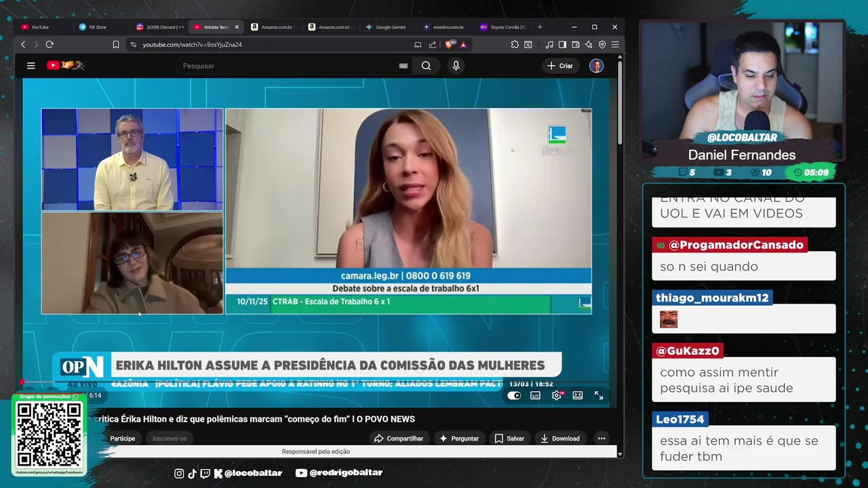The image size is (868, 488).
Task: Close the active Ativista tab
Action: click(x=237, y=27)
